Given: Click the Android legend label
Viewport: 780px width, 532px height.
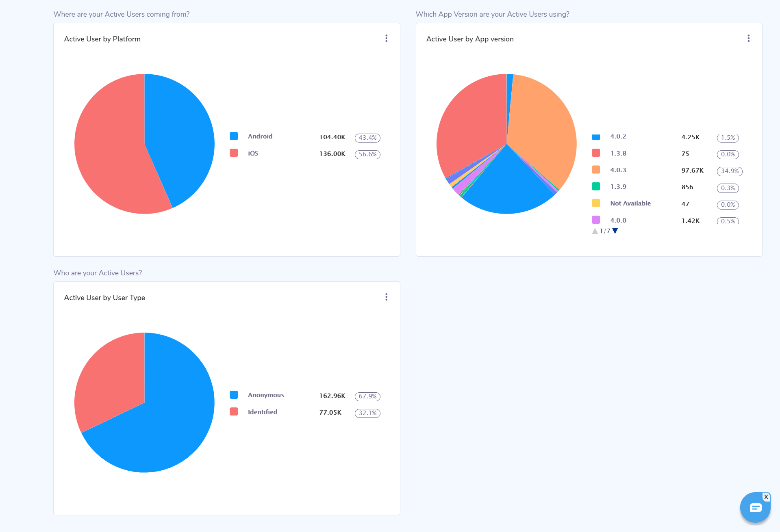Looking at the screenshot, I should click(x=260, y=136).
